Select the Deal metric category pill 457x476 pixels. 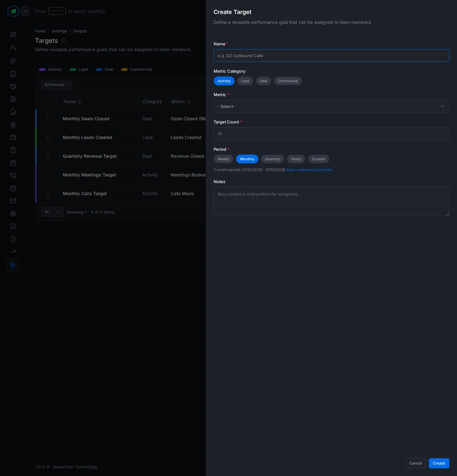pos(263,81)
